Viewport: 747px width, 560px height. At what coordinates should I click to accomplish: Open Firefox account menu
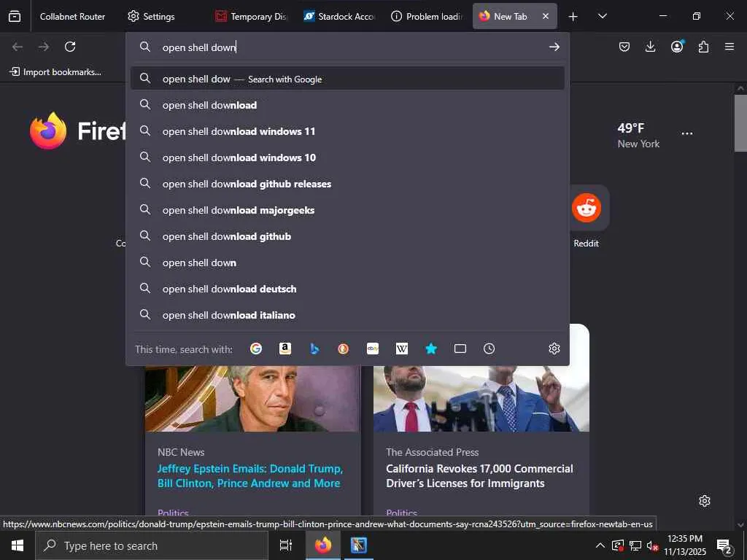pos(677,46)
